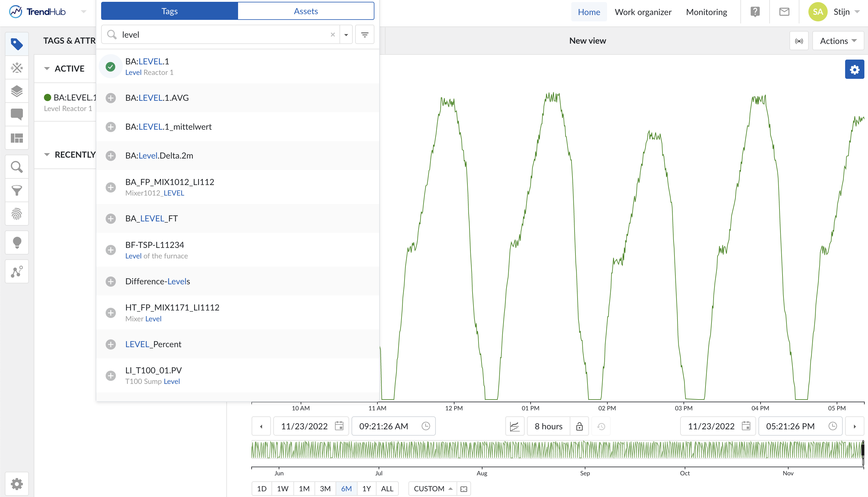
Task: Click the search filter options icon
Action: 364,35
